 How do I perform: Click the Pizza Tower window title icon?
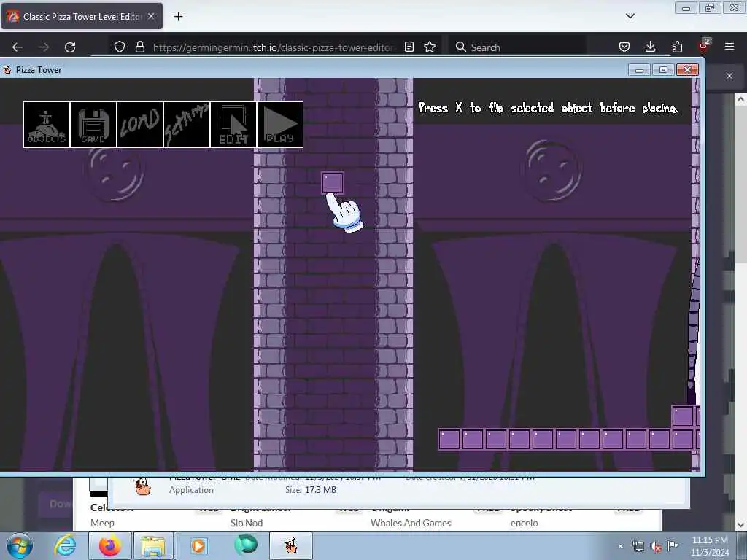(7, 69)
